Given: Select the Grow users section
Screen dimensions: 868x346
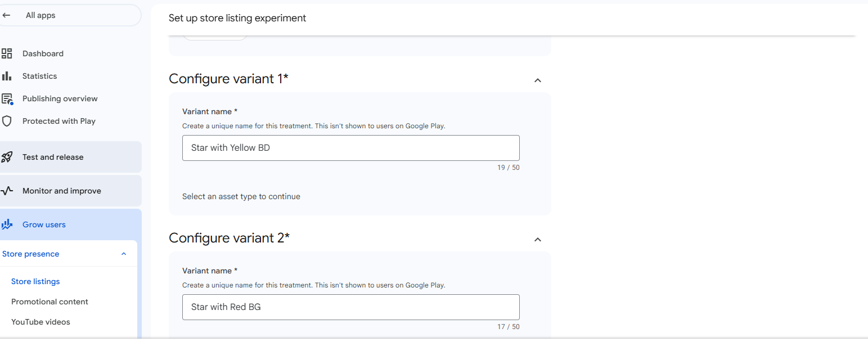Looking at the screenshot, I should [x=71, y=224].
